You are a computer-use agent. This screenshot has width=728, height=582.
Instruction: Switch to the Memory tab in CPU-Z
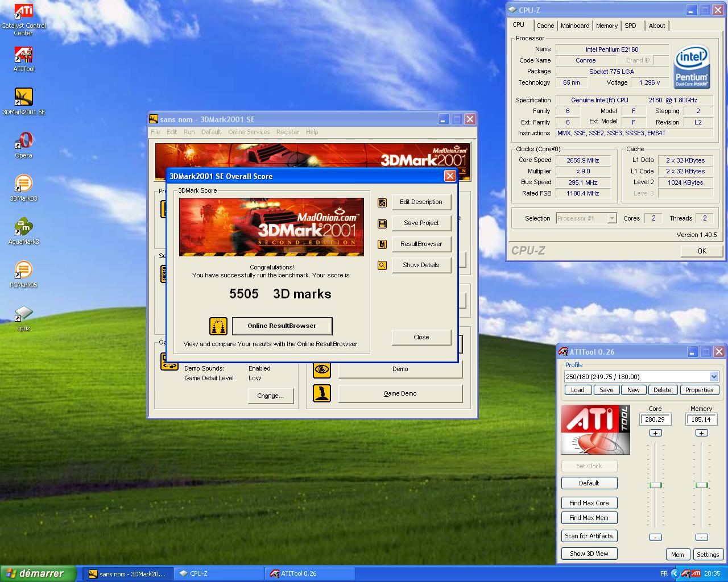coord(607,26)
